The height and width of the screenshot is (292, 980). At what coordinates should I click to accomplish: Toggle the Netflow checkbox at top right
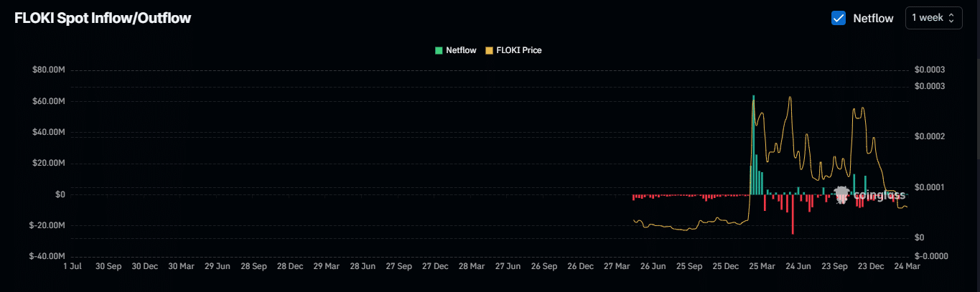pyautogui.click(x=838, y=18)
